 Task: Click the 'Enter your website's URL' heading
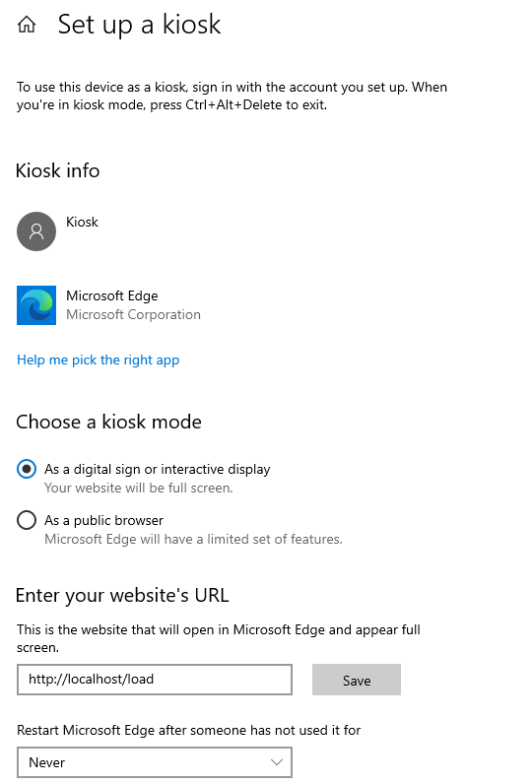point(122,596)
